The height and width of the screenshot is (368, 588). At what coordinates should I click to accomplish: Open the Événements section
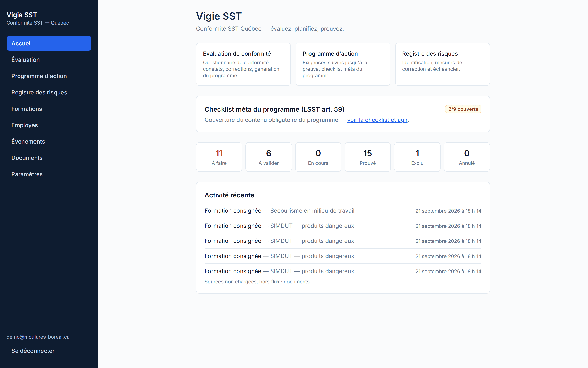[x=49, y=141]
